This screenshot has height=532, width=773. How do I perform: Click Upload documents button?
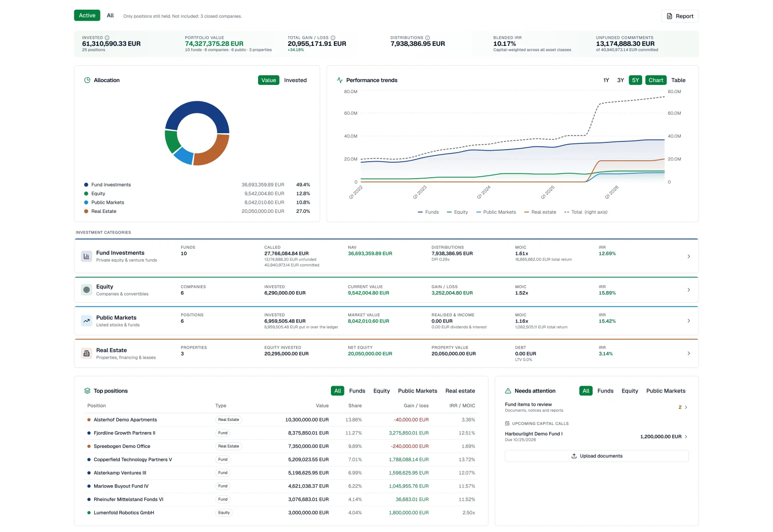click(597, 456)
